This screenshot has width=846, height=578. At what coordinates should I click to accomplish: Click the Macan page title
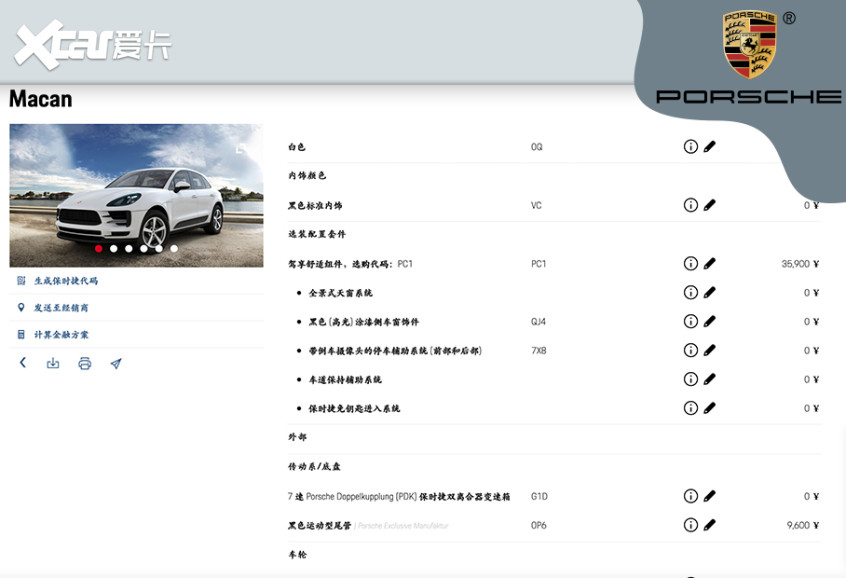tap(41, 99)
